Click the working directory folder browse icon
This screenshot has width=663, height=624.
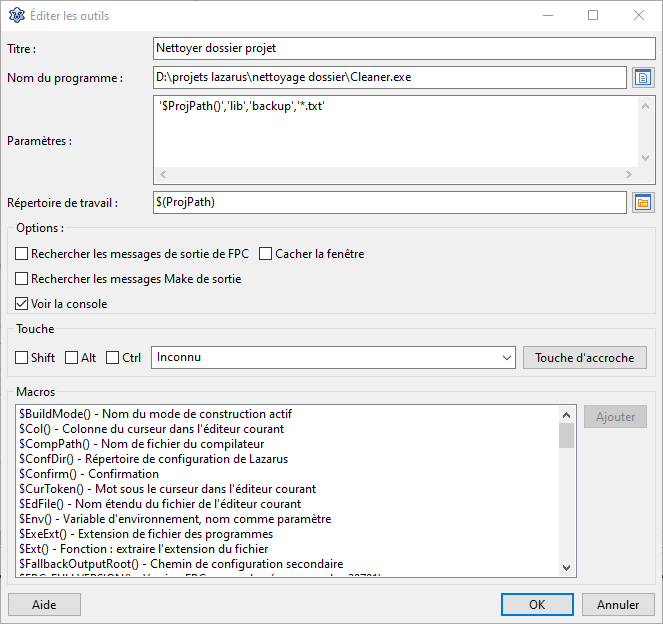(x=643, y=203)
